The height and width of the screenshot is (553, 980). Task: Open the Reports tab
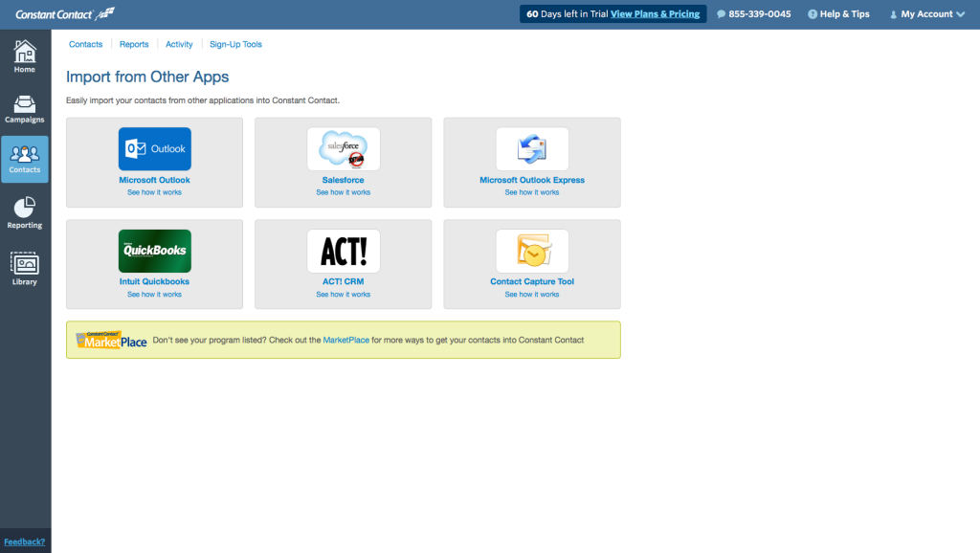coord(134,44)
